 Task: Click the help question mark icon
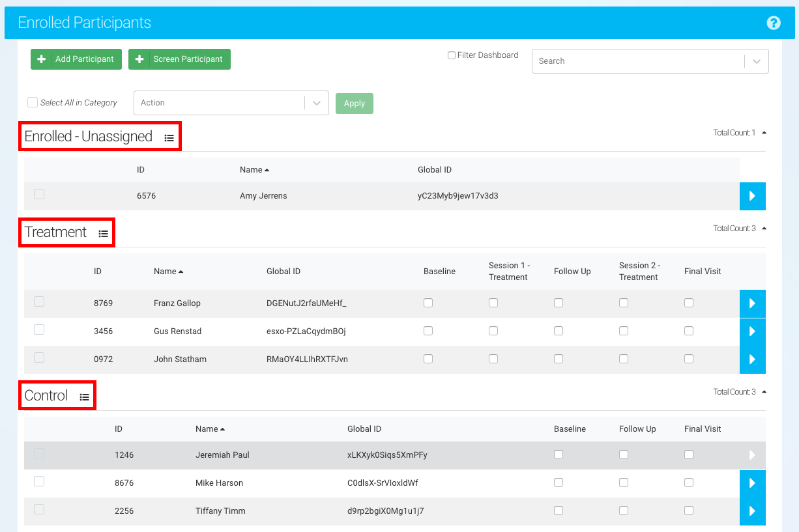click(774, 23)
